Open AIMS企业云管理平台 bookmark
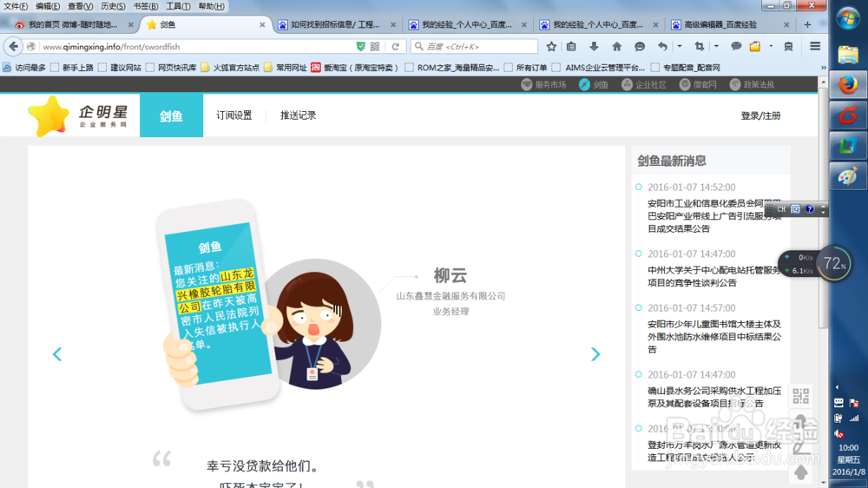Screen dimensions: 868x488 [598, 68]
